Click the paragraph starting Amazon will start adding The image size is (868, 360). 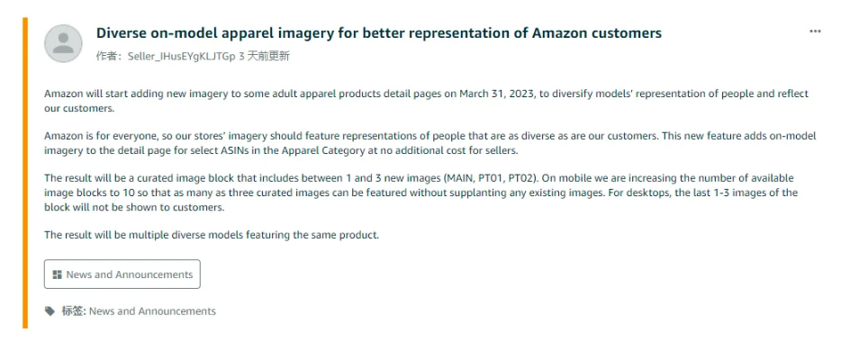[x=426, y=101]
